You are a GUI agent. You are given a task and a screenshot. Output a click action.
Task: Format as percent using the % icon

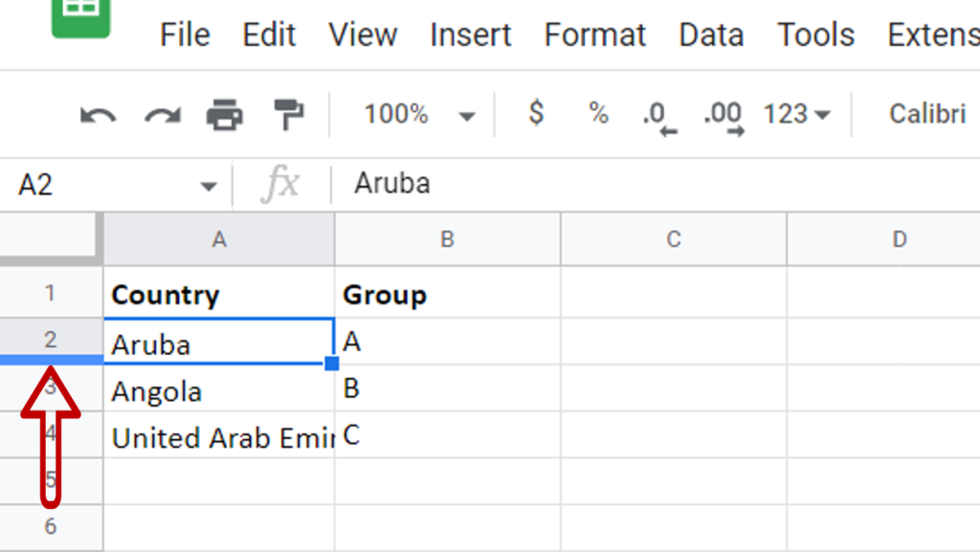click(597, 114)
